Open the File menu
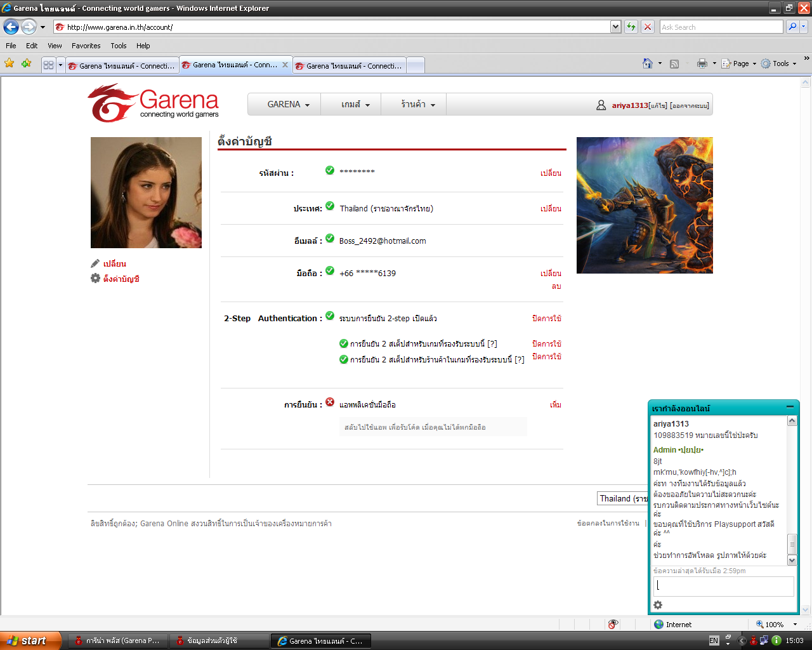Viewport: 812px width, 650px height. click(x=11, y=46)
